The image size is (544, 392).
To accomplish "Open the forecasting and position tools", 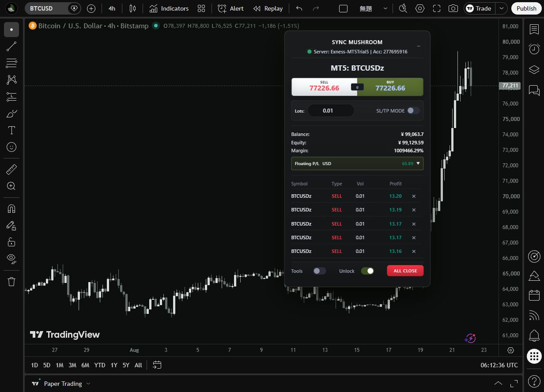I will (x=11, y=97).
